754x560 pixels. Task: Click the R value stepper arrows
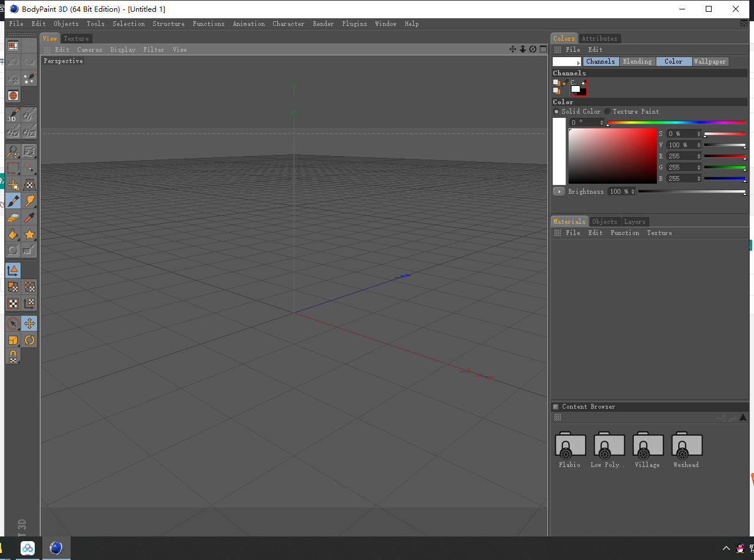(x=699, y=156)
